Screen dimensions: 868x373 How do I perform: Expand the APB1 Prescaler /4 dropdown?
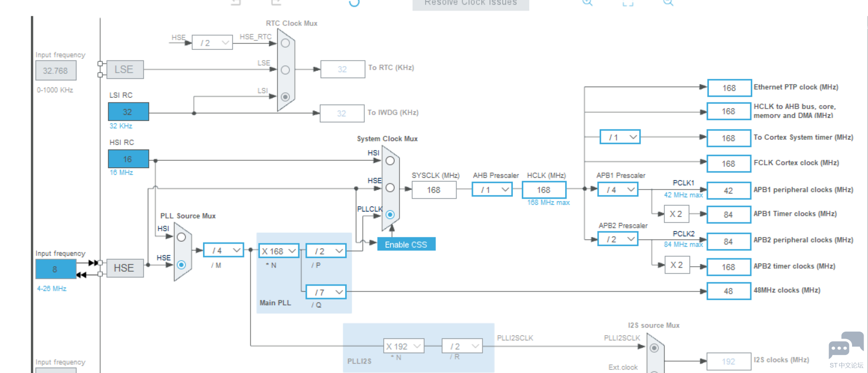tap(618, 190)
